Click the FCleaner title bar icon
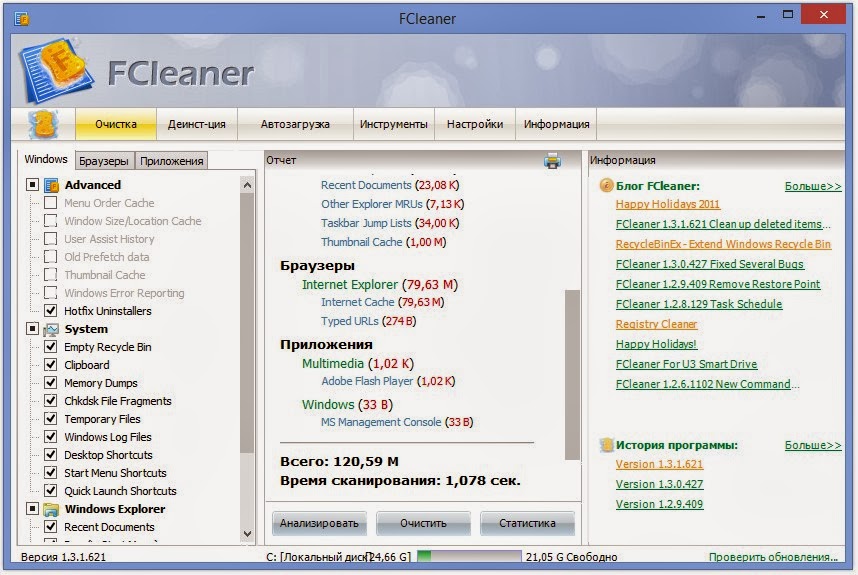 (22, 19)
